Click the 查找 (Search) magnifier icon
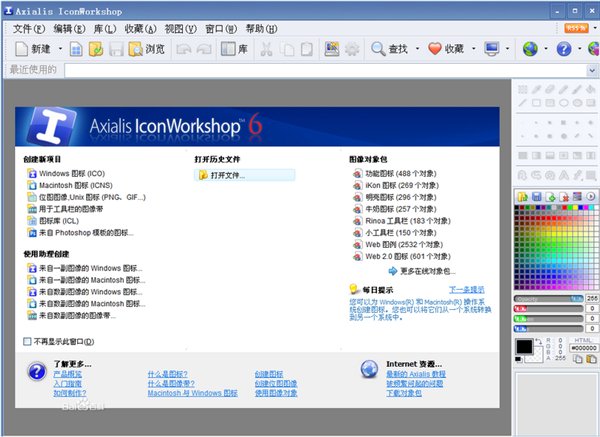 pos(379,48)
